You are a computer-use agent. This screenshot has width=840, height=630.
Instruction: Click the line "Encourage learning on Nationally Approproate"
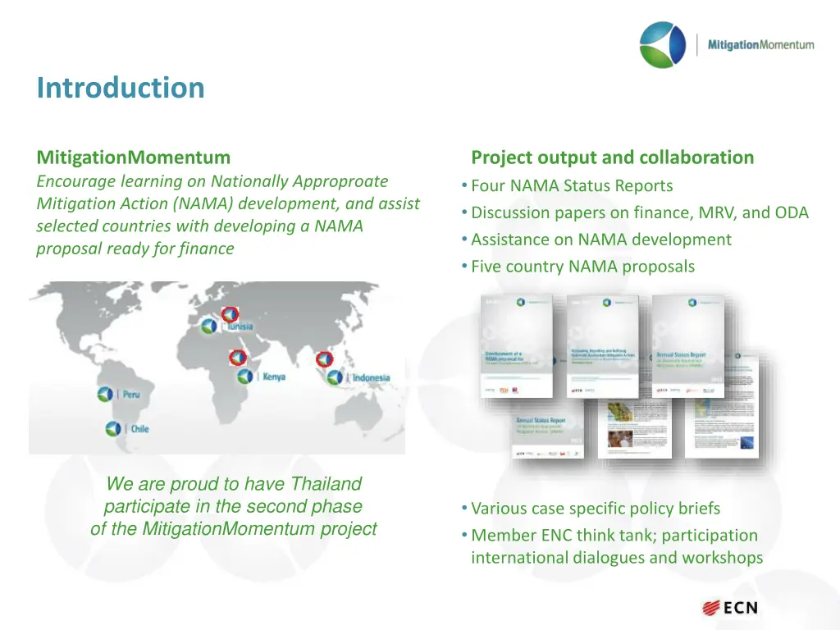tap(212, 181)
